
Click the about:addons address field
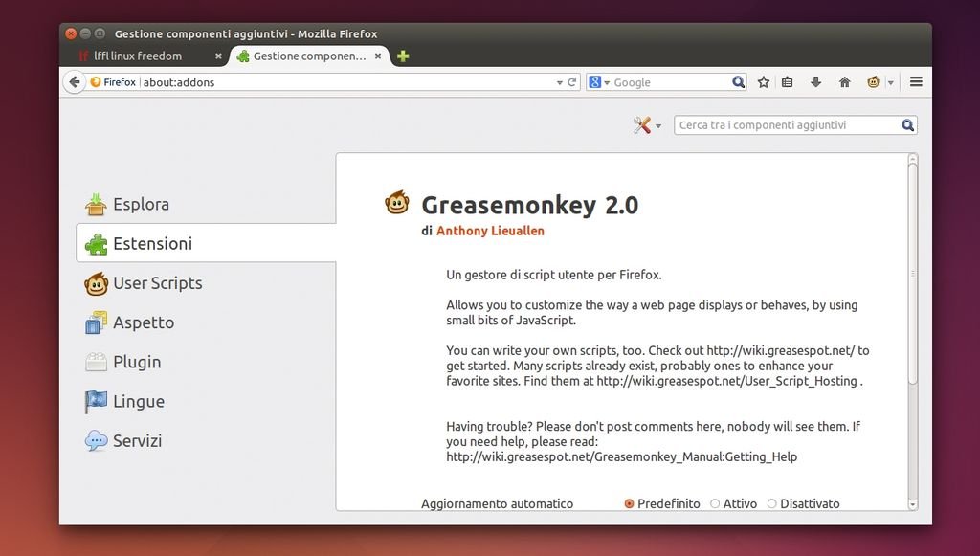click(x=348, y=82)
